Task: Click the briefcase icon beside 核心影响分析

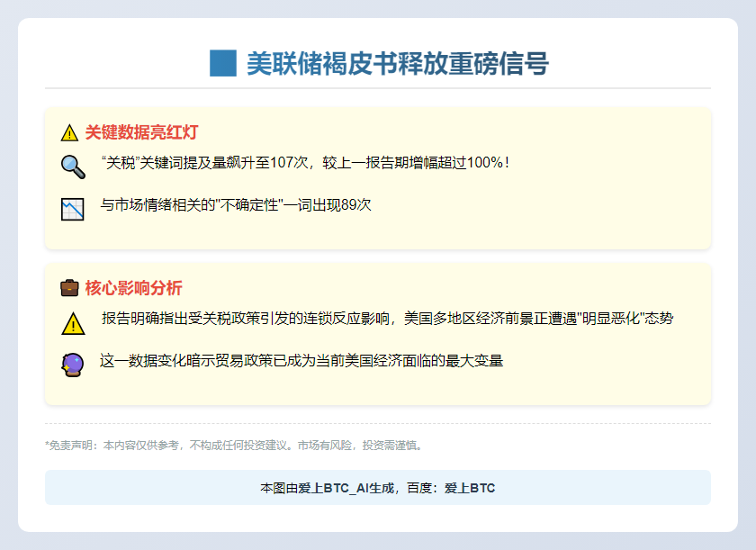Action: 69,288
